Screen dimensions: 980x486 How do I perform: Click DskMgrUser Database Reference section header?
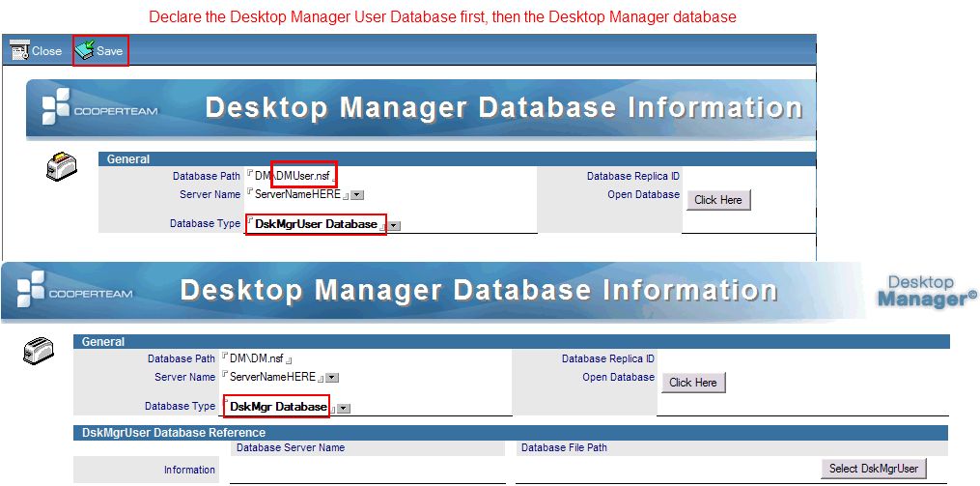tap(511, 433)
